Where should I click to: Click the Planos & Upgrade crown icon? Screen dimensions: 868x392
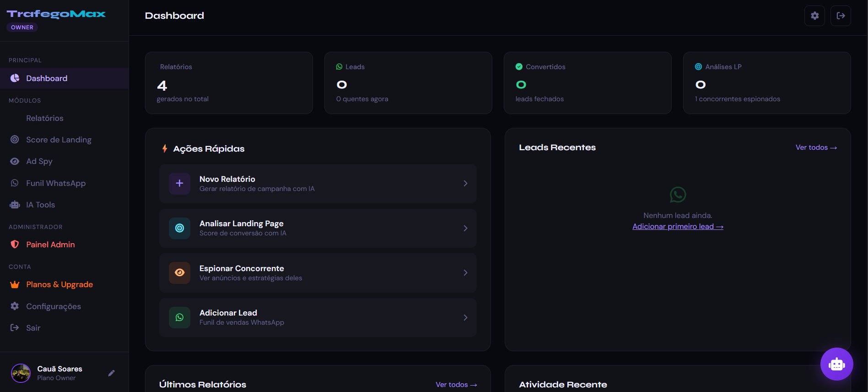point(15,284)
